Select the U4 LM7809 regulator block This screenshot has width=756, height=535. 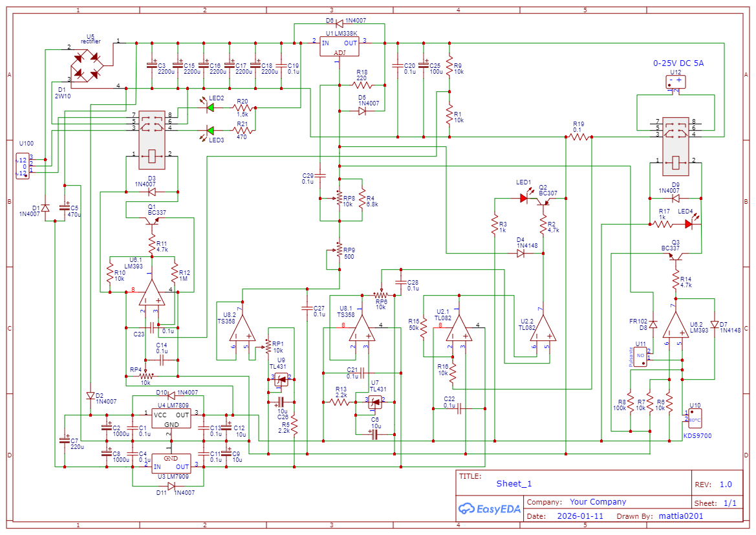tap(171, 419)
